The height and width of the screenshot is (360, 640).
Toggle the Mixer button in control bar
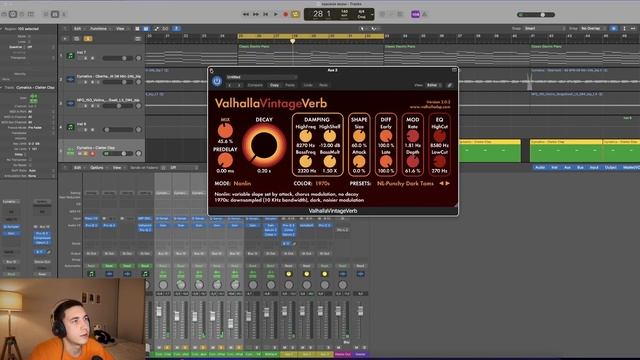click(x=55, y=14)
